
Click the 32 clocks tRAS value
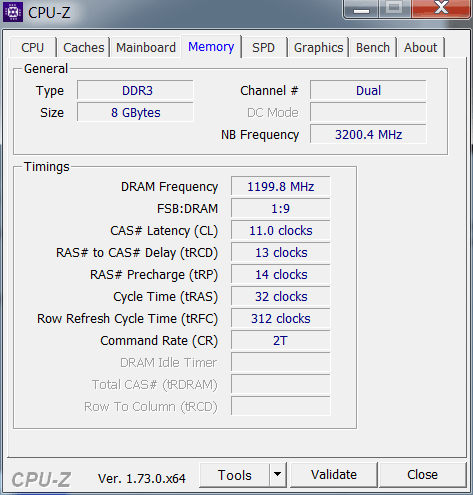tap(281, 297)
